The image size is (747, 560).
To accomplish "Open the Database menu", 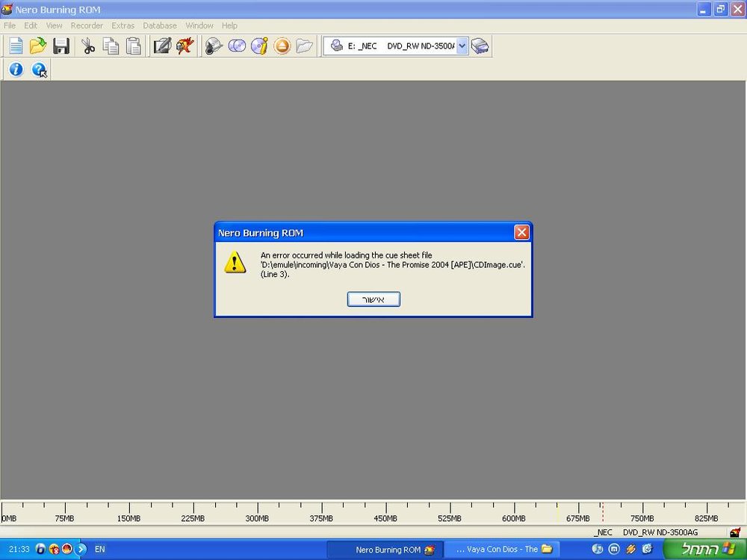I will pos(160,25).
